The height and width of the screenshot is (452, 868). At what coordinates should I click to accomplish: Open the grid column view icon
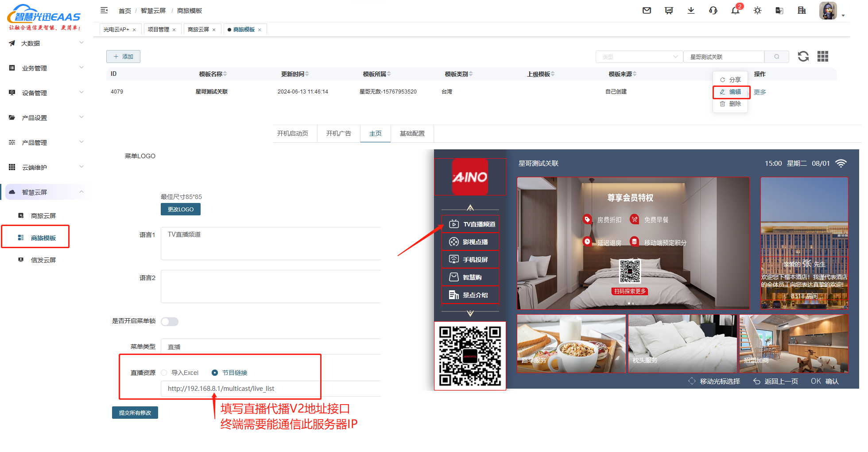(x=822, y=56)
